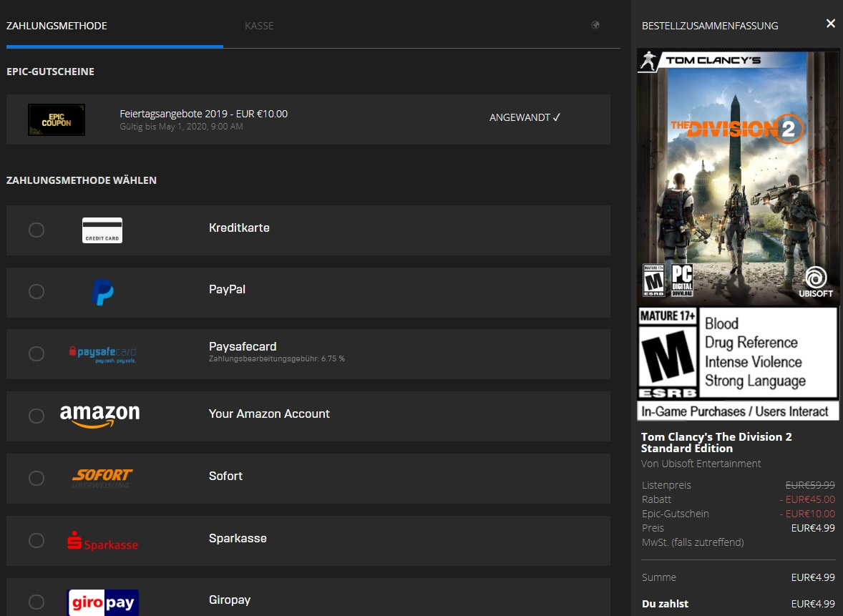Click the Sparkasse label text
843x616 pixels.
click(x=238, y=539)
